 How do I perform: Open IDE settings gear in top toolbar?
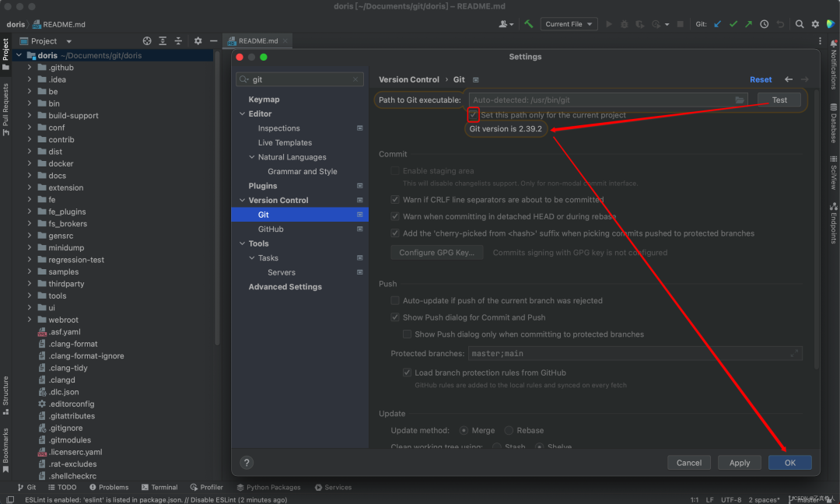(x=815, y=24)
